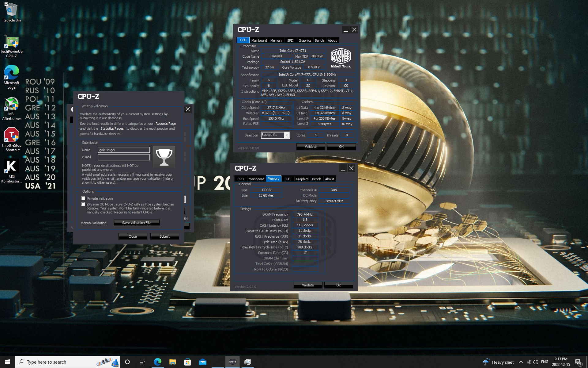Open SPD tab in bottom CPU-Z window
The height and width of the screenshot is (368, 588).
(x=288, y=179)
